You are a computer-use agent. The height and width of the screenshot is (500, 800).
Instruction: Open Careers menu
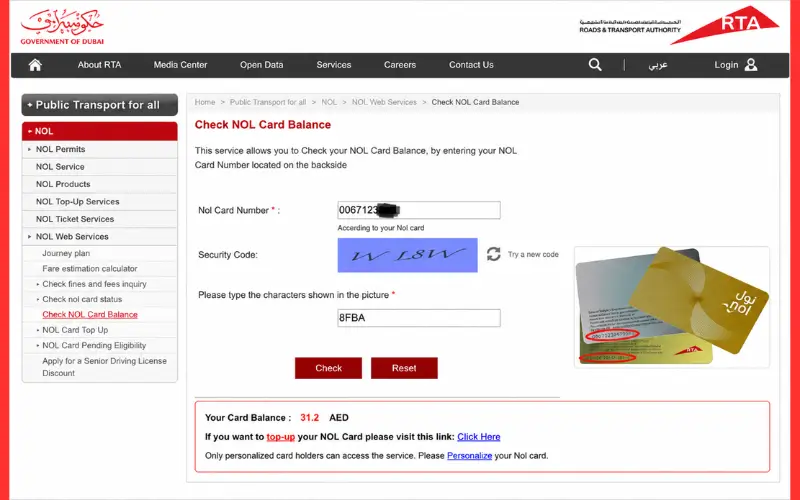click(x=400, y=65)
